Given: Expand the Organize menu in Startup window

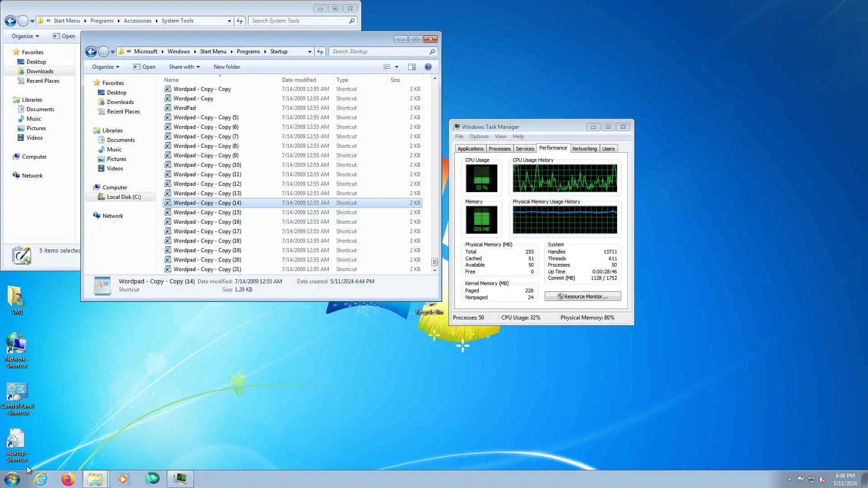Looking at the screenshot, I should click(105, 67).
